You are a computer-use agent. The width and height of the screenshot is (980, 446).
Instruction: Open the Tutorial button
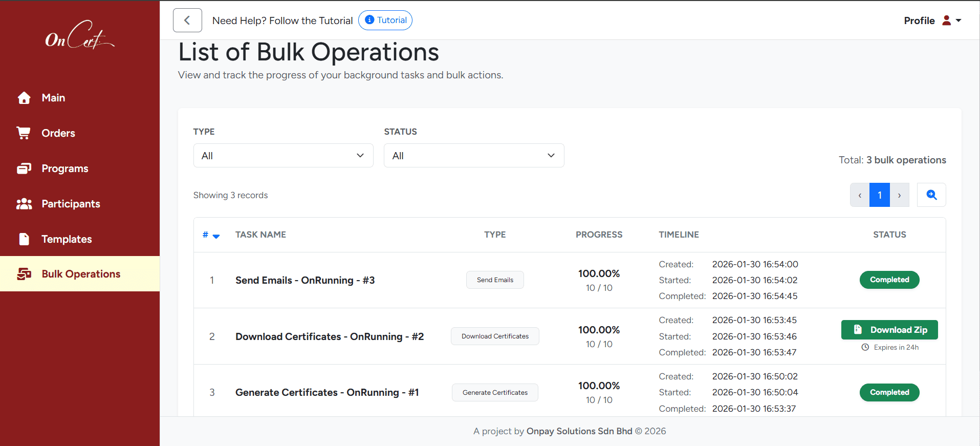point(385,20)
